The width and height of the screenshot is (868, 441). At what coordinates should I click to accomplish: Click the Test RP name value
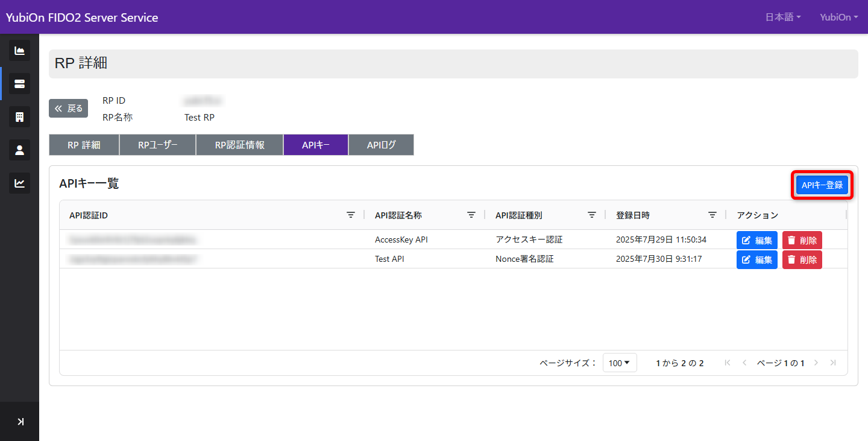point(200,118)
